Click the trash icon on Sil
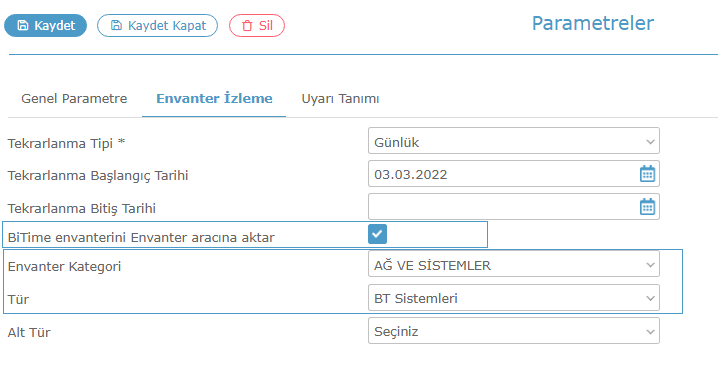The width and height of the screenshot is (718, 372). click(x=247, y=26)
